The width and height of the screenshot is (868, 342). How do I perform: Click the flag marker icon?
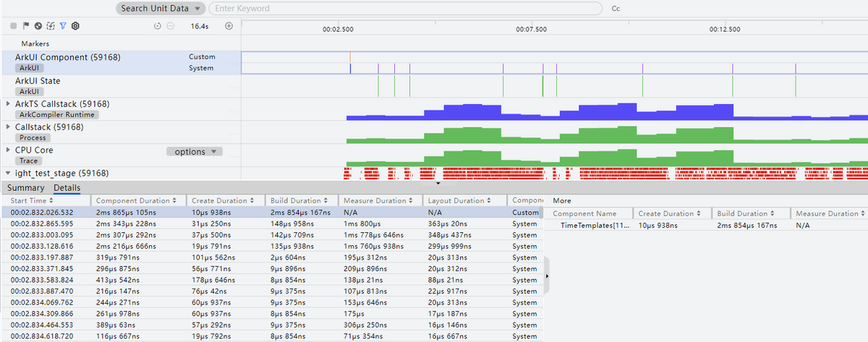click(26, 26)
